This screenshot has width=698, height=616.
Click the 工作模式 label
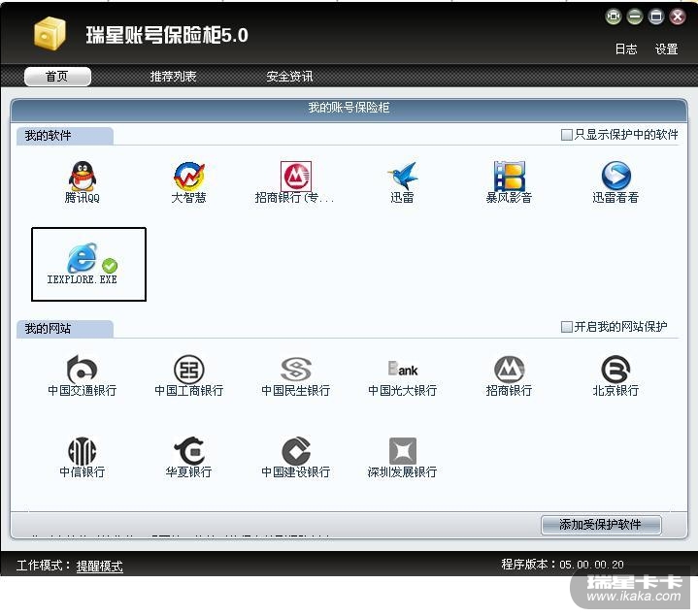(43, 566)
